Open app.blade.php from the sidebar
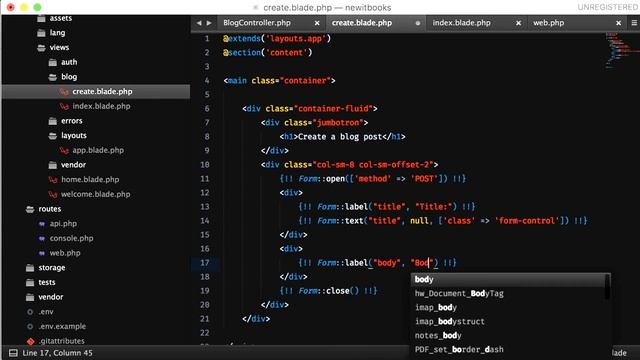The image size is (640, 360). (x=98, y=150)
